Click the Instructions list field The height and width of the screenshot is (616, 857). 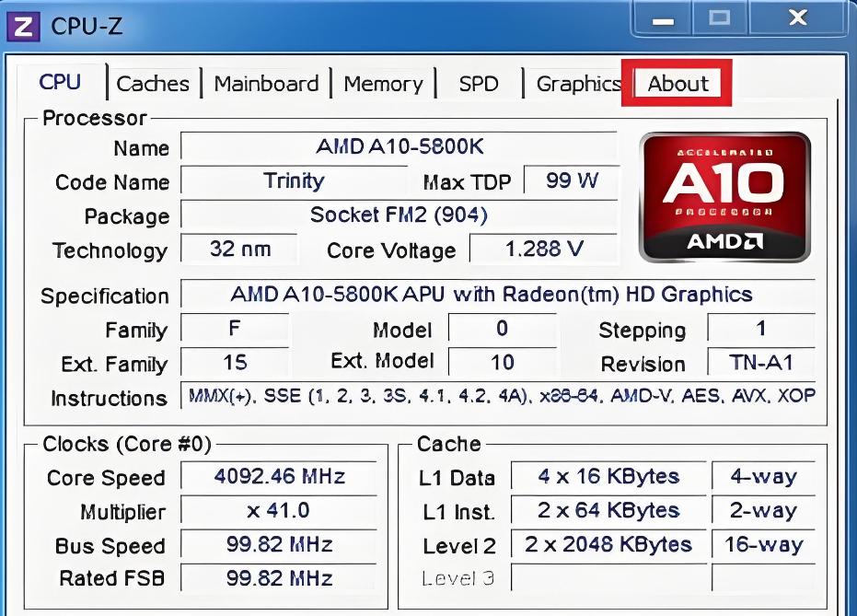tap(498, 395)
